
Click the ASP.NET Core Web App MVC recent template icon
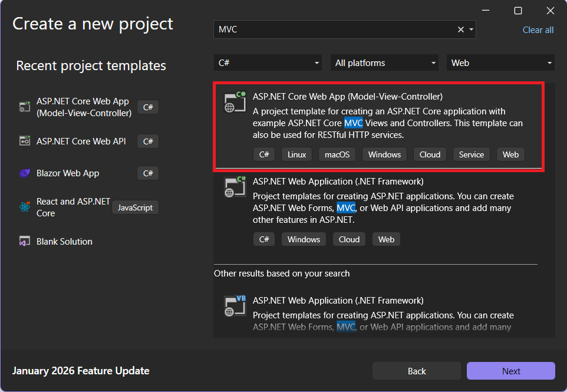coord(25,107)
